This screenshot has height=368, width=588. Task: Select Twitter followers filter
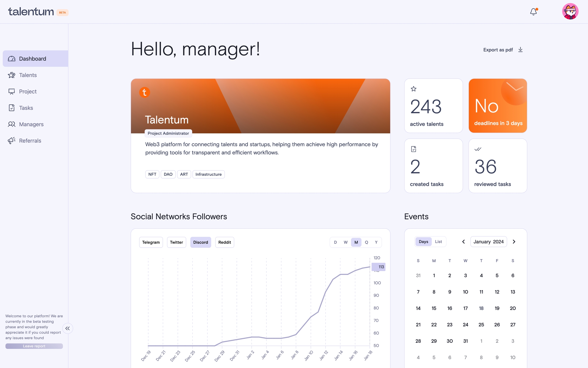176,242
